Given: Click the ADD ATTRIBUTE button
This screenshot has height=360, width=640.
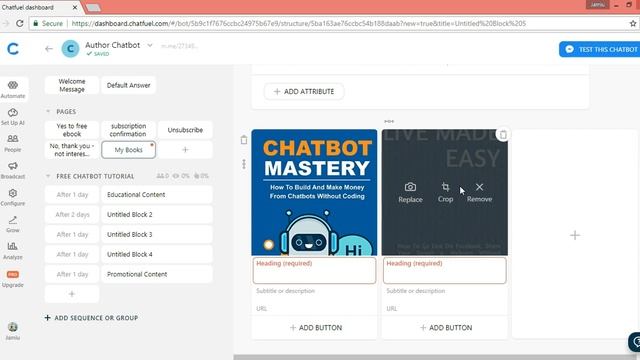Looking at the screenshot, I should point(304,91).
